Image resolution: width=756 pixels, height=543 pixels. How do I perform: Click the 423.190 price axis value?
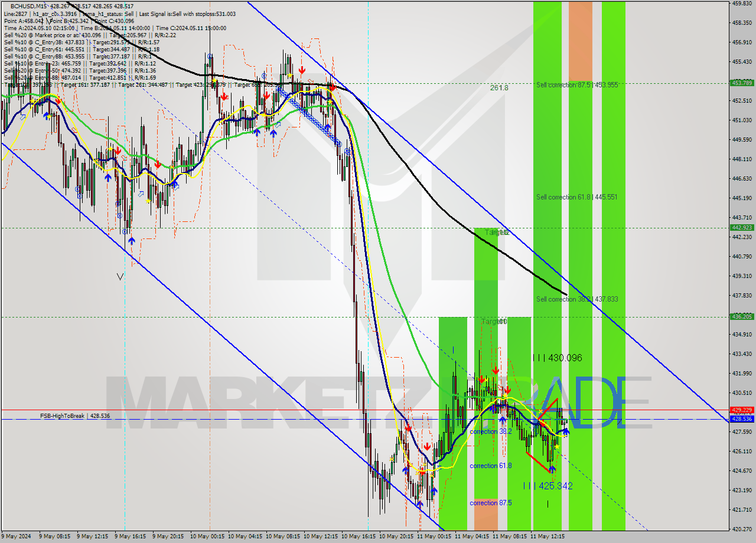[742, 490]
